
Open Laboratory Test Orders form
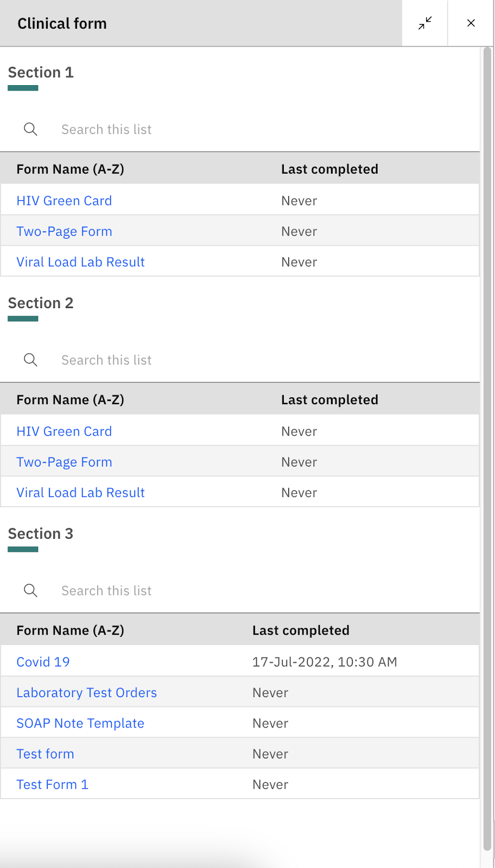coord(86,693)
